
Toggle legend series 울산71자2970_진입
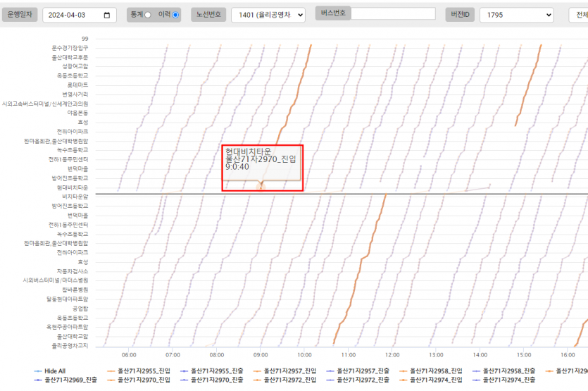coord(141,380)
